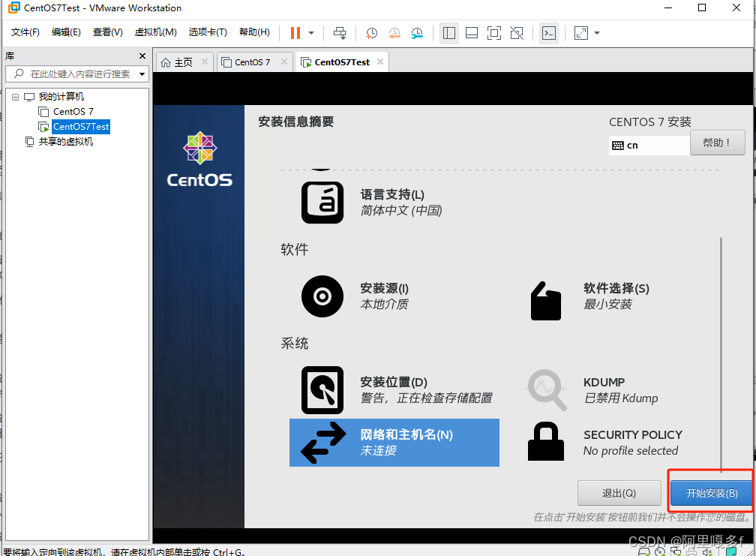This screenshot has width=756, height=556.
Task: Click the revert to snapshot icon
Action: 395,33
